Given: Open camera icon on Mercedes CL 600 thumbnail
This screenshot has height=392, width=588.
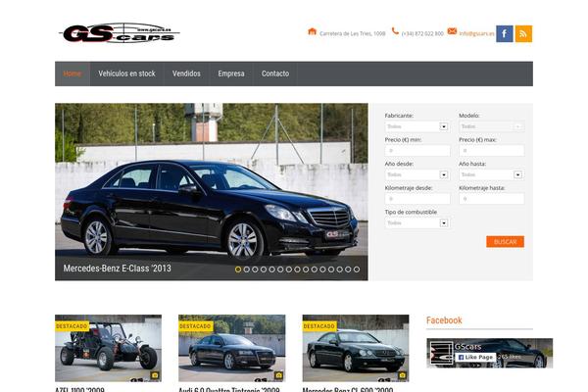Looking at the screenshot, I should (x=402, y=375).
